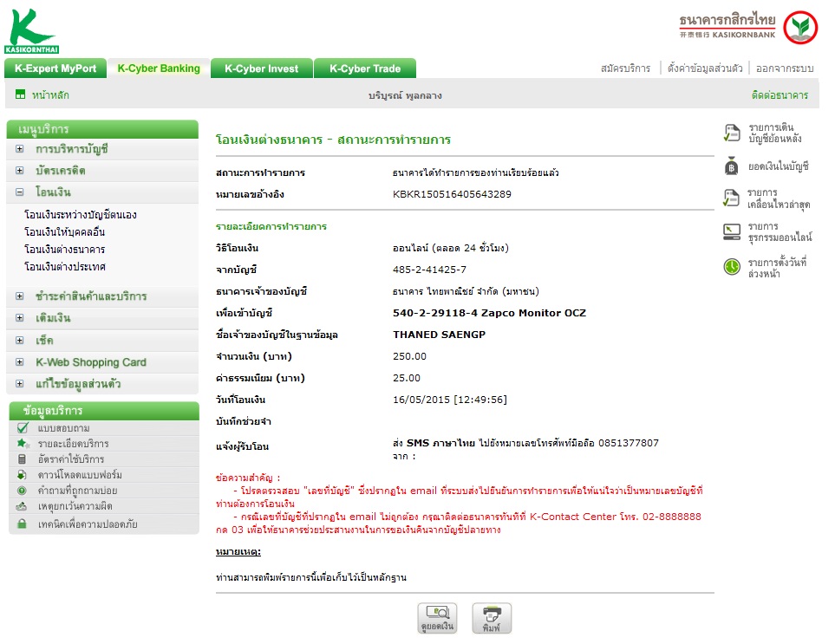Image resolution: width=835 pixels, height=644 pixels.
Task: Click the print receipt button icon
Action: (x=492, y=618)
